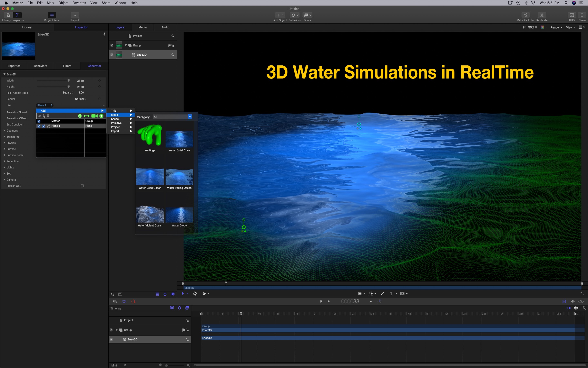Image resolution: width=588 pixels, height=368 pixels.
Task: Open the Render canvas menu
Action: [x=556, y=27]
